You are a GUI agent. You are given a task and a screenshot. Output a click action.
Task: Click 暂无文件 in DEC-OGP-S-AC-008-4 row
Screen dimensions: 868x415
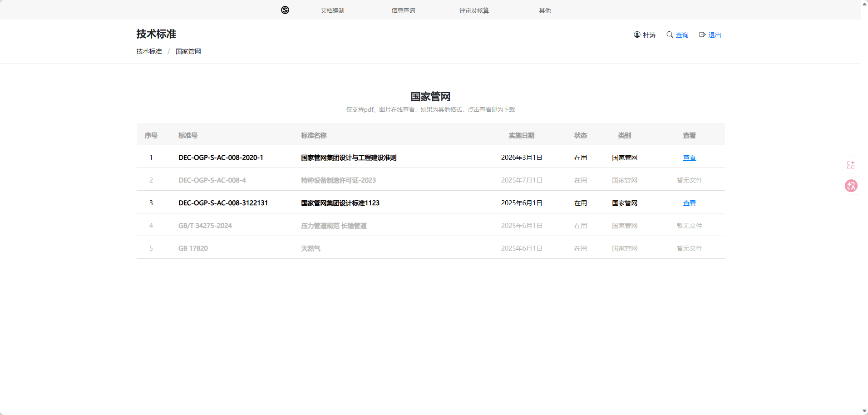[x=689, y=180]
